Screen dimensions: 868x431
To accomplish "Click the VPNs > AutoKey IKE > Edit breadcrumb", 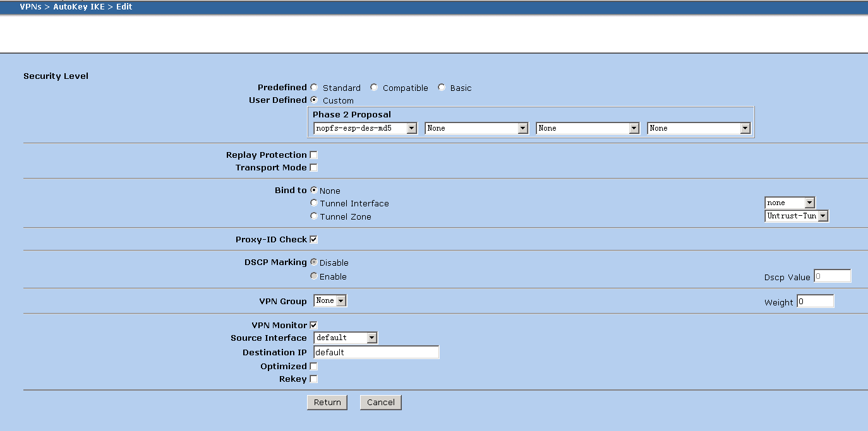I will point(76,7).
